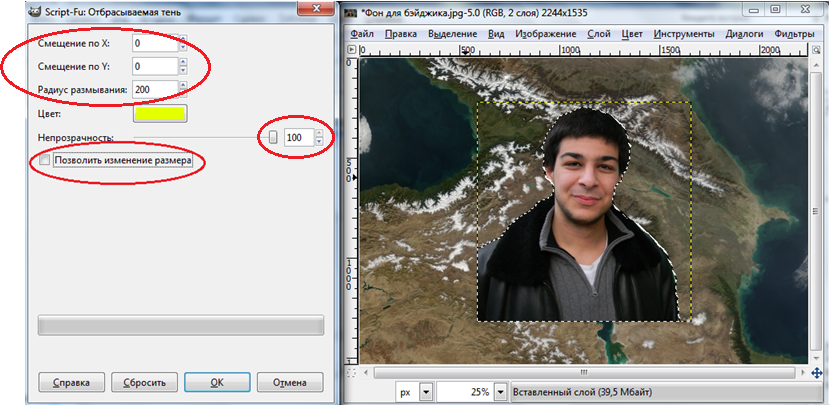This screenshot has height=406, width=829.
Task: Decrease 'Радиус размывания' with down arrow
Action: (x=183, y=93)
